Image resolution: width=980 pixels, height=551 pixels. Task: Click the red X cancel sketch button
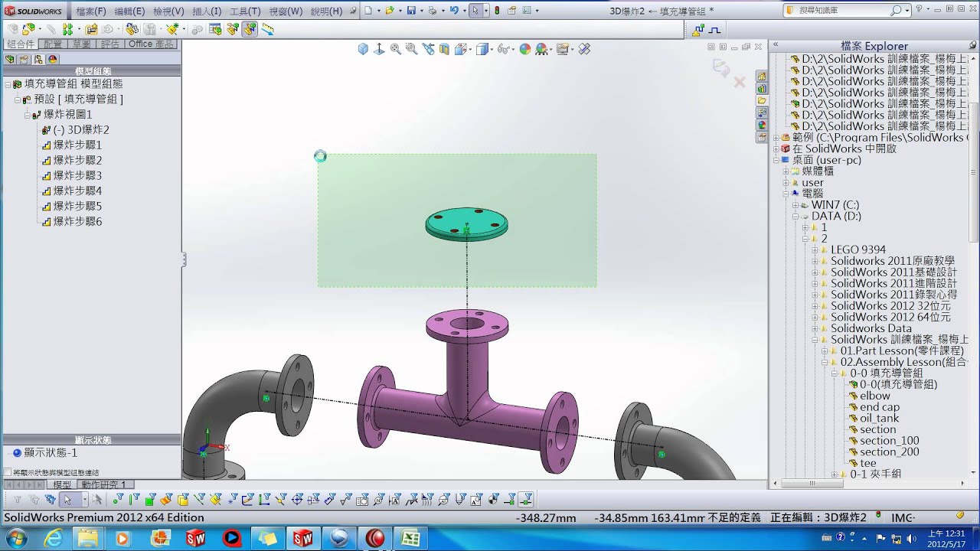(x=740, y=81)
